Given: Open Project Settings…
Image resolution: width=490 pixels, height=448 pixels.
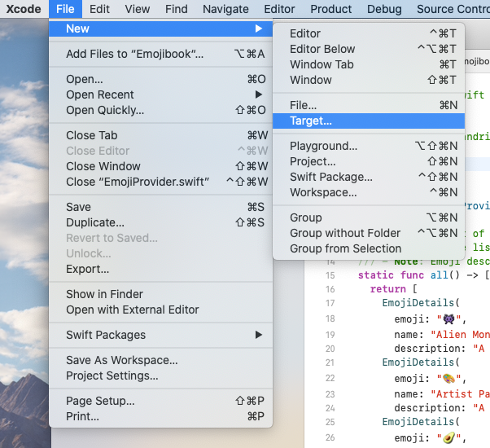Looking at the screenshot, I should pyautogui.click(x=161, y=376).
